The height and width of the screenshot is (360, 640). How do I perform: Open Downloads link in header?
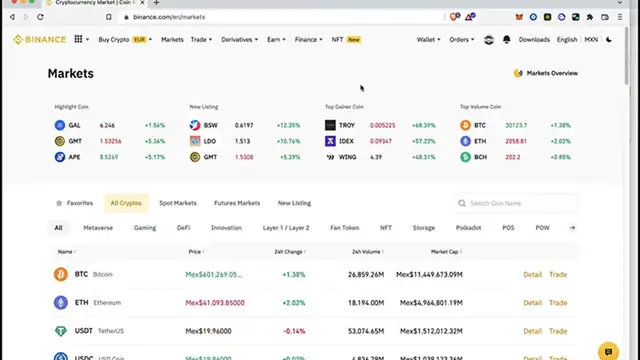click(x=534, y=40)
